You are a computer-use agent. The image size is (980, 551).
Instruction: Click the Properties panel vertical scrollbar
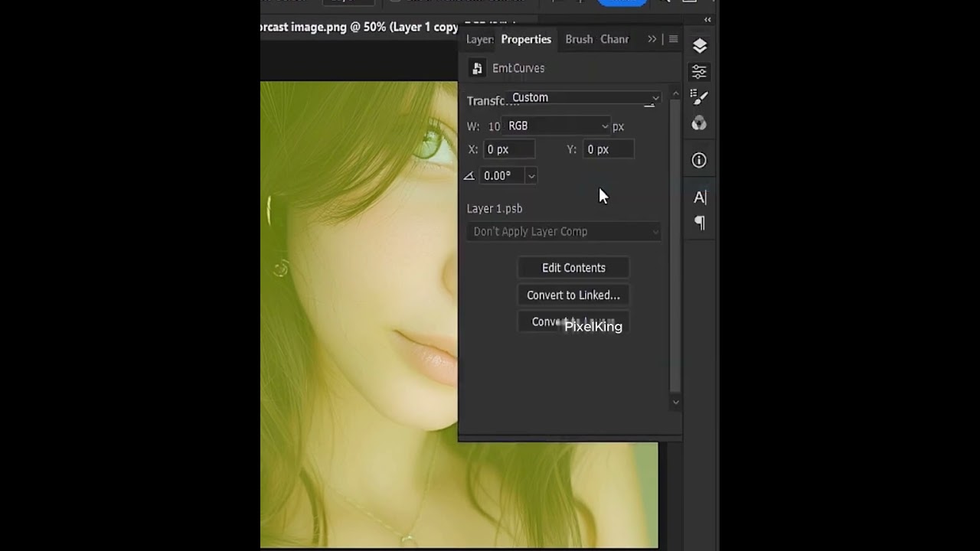coord(675,245)
